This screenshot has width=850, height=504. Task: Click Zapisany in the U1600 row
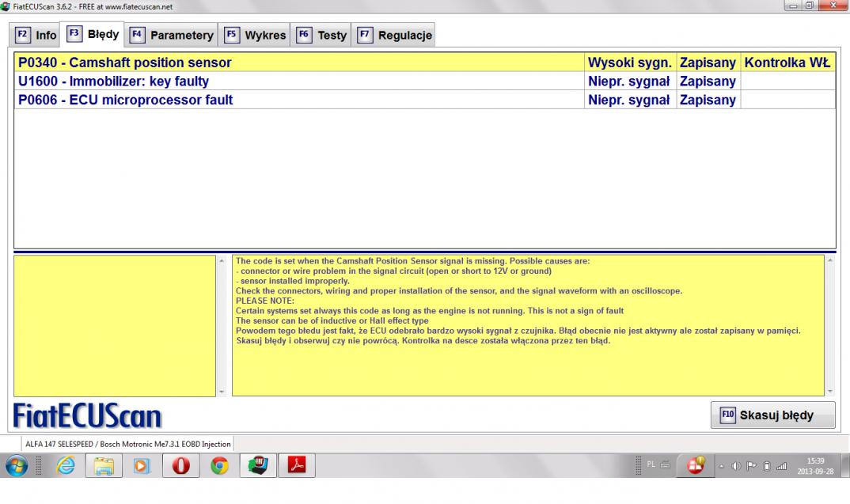pyautogui.click(x=708, y=81)
